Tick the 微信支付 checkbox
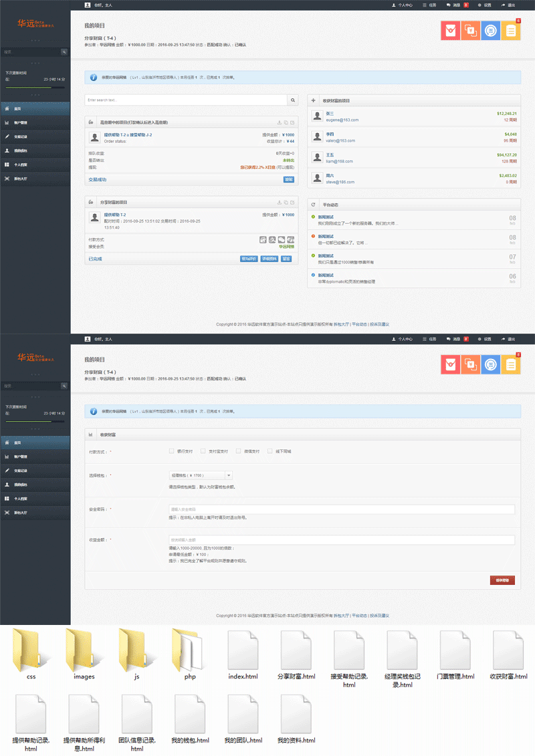535x756 pixels. click(x=238, y=451)
